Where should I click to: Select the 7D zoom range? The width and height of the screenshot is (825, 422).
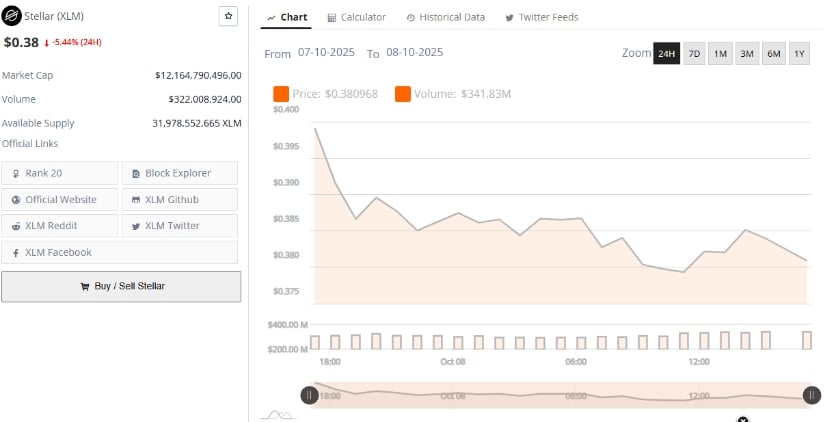coord(693,54)
